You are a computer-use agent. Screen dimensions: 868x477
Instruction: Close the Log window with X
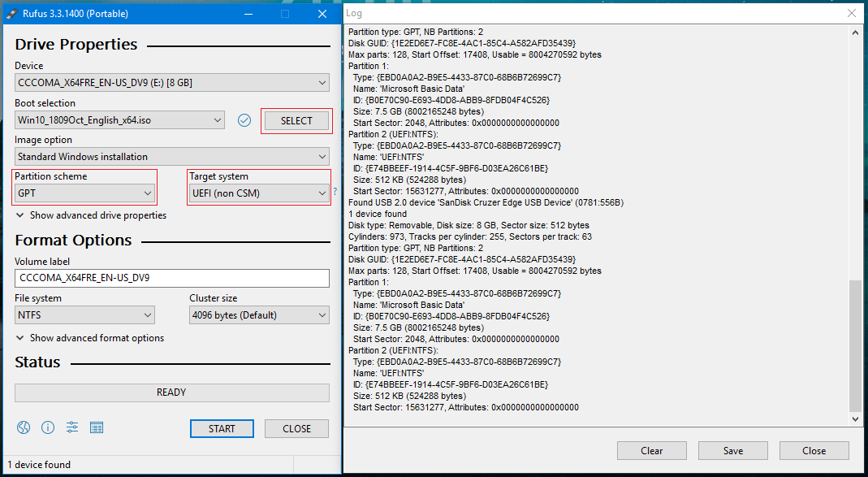[x=852, y=13]
